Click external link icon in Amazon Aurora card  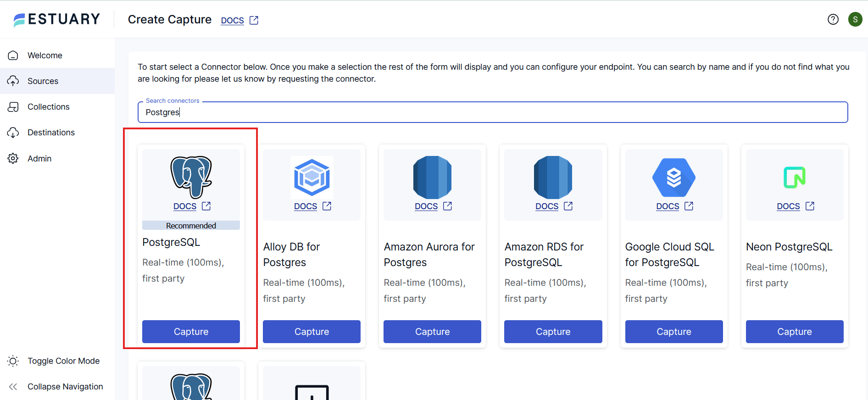448,206
